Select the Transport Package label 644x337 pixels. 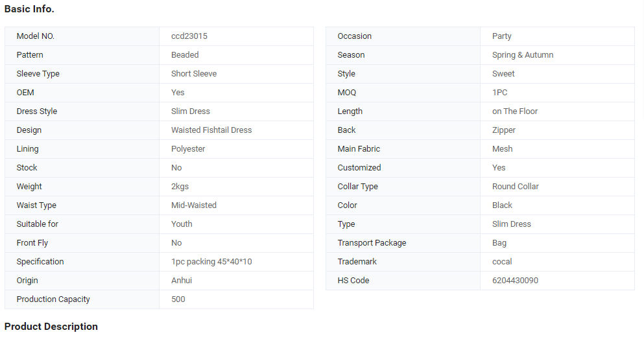(372, 243)
